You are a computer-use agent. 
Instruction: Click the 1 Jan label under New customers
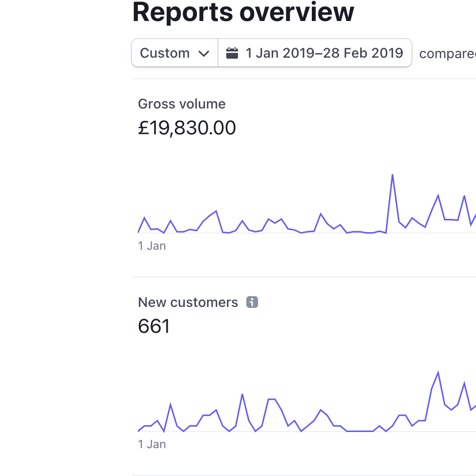coord(152,444)
